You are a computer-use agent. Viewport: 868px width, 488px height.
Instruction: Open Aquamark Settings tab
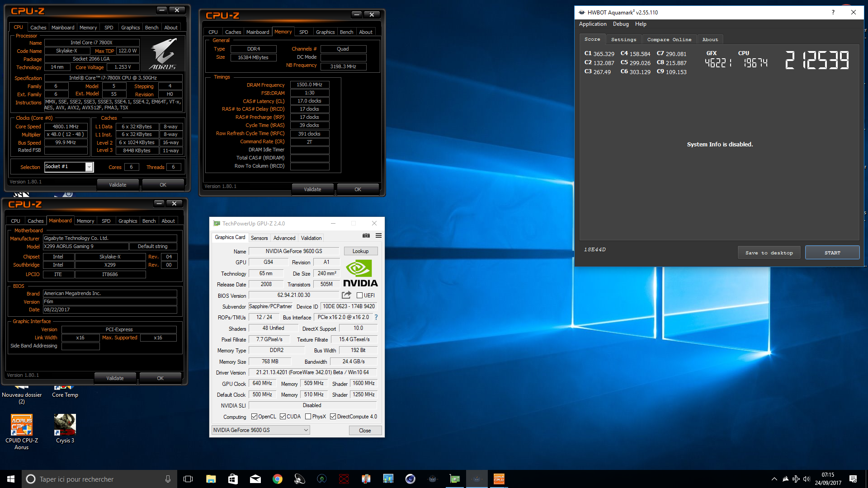tap(623, 40)
